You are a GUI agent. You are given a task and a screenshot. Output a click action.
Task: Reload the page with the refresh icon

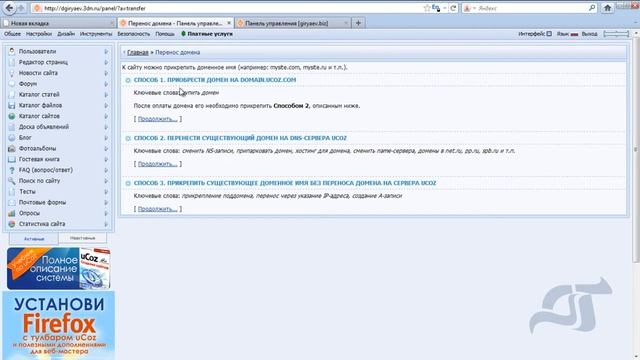453,8
